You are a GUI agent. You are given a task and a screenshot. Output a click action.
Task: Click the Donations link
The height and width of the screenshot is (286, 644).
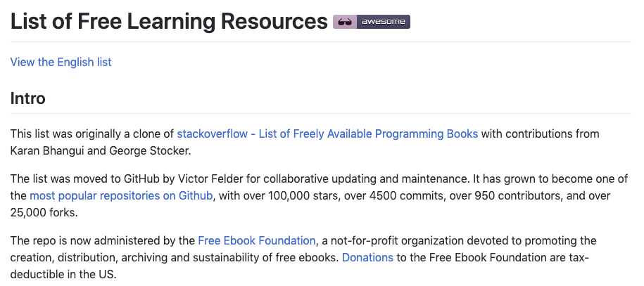367,257
